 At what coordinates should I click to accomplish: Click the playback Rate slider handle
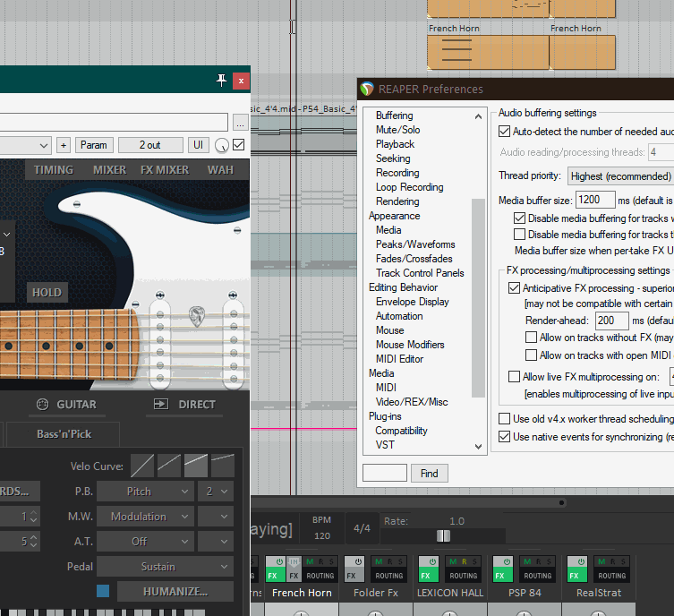coord(443,535)
